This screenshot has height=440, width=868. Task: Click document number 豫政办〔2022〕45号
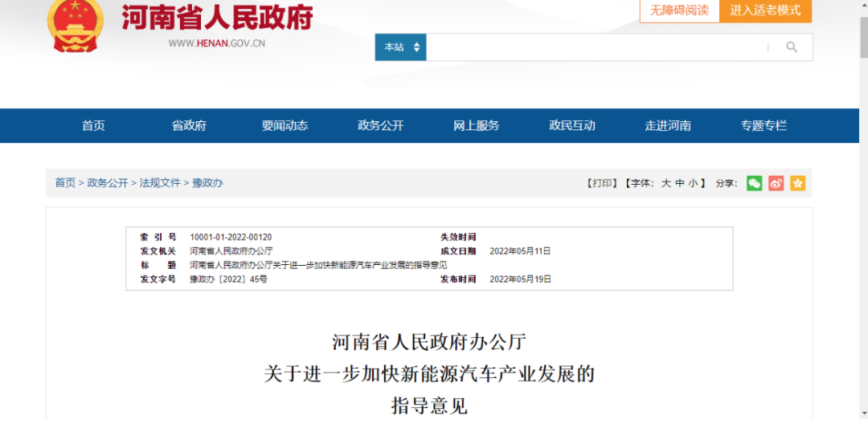pyautogui.click(x=228, y=279)
